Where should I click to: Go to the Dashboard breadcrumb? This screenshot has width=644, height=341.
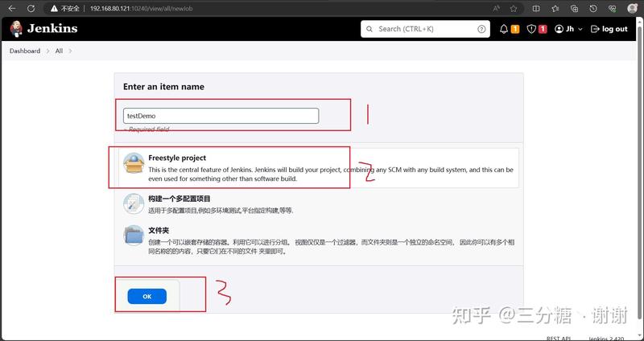(25, 51)
